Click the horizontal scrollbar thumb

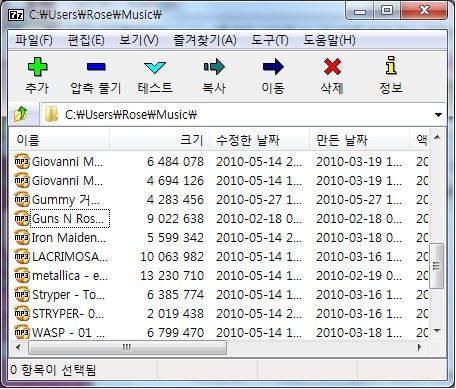click(x=127, y=347)
